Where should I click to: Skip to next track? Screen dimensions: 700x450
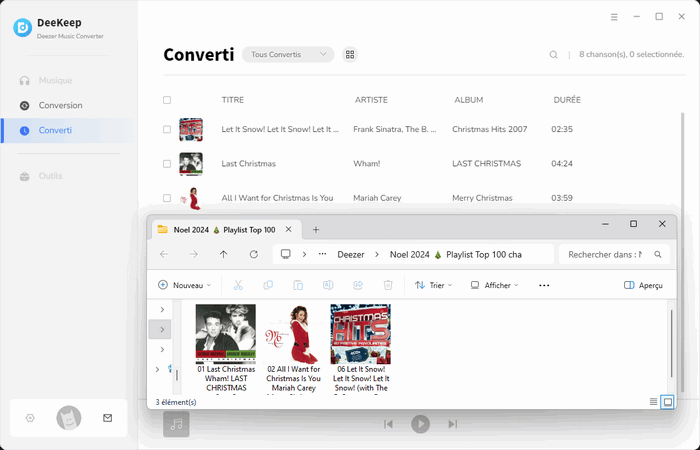[x=453, y=424]
